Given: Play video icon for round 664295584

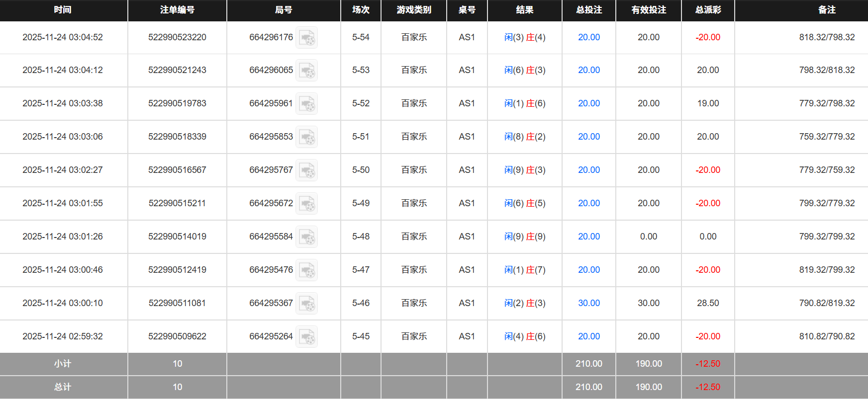Looking at the screenshot, I should coord(306,237).
